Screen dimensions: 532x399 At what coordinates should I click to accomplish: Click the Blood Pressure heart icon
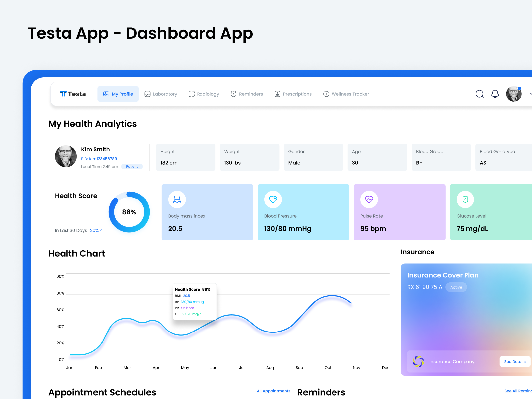pyautogui.click(x=273, y=199)
